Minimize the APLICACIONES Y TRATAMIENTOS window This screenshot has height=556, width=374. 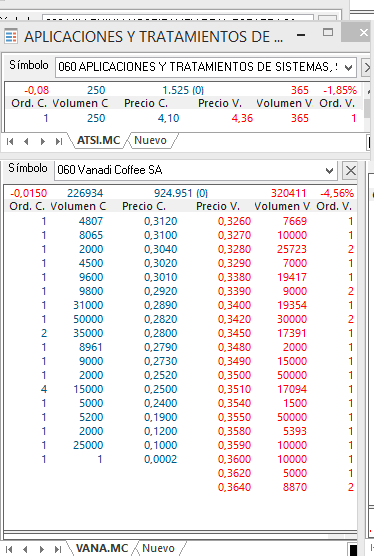pyautogui.click(x=301, y=35)
